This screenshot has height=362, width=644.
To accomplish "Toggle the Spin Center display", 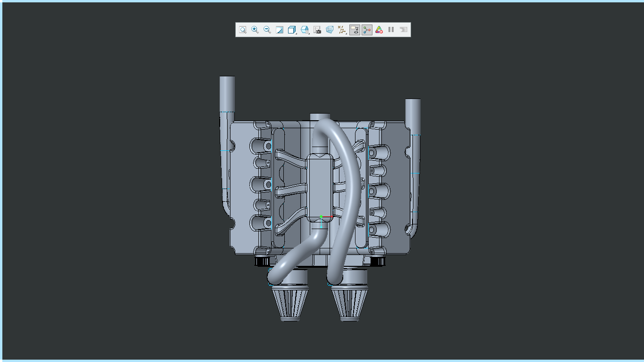I will [x=367, y=30].
